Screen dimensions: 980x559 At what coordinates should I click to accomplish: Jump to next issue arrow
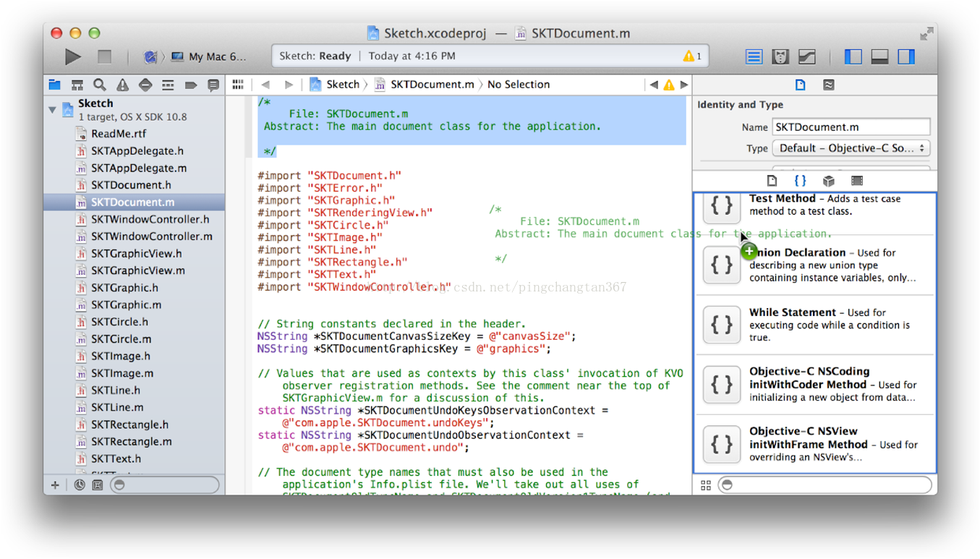tap(683, 85)
